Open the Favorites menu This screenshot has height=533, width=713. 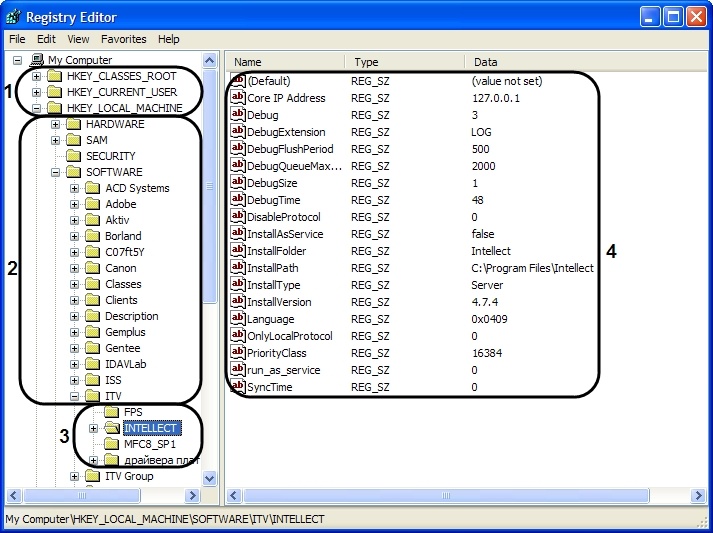click(123, 39)
